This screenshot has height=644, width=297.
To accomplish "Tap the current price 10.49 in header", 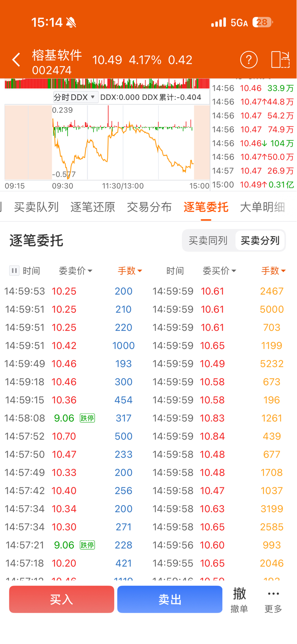I will (107, 60).
